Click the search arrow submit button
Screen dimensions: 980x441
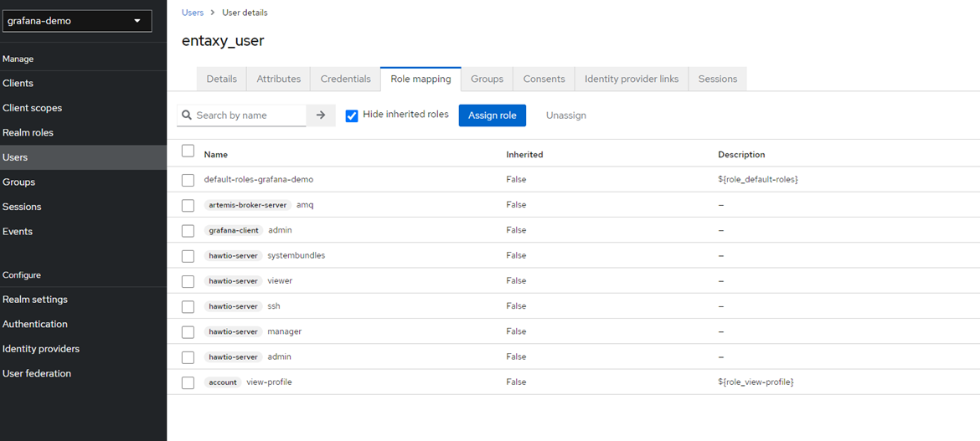tap(321, 115)
